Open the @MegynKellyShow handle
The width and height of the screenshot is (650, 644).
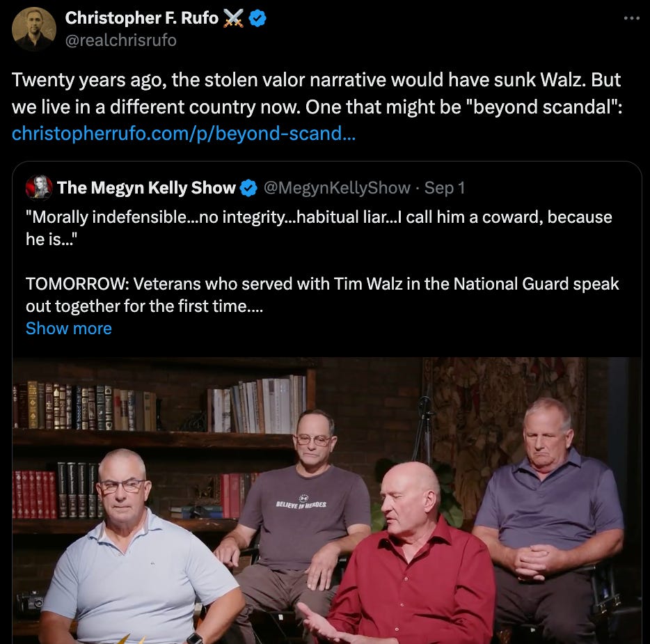[x=337, y=188]
